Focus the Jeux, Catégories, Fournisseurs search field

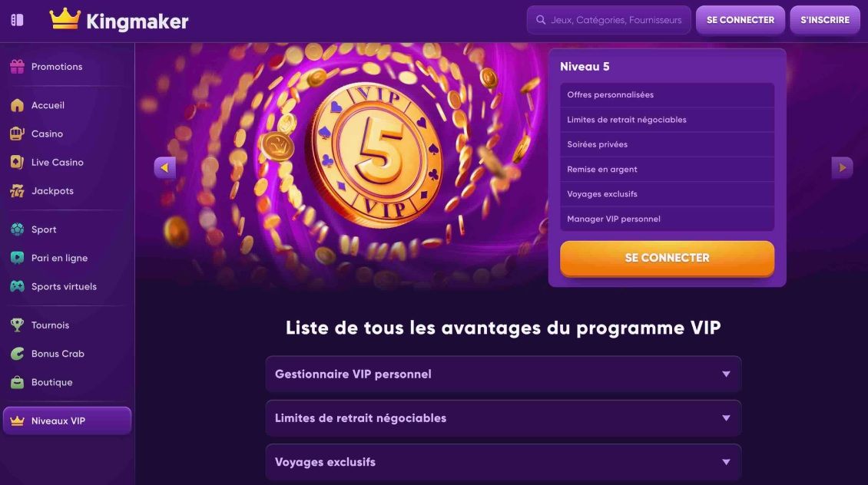pos(609,21)
